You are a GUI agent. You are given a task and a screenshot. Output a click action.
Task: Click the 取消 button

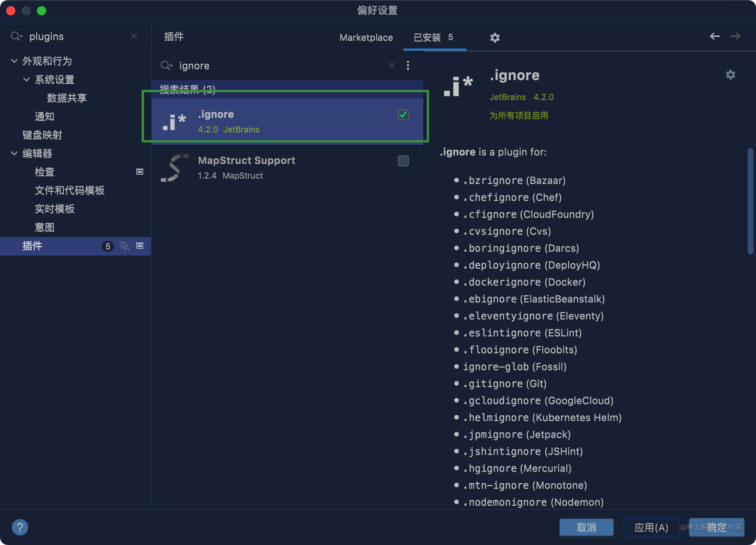[586, 527]
